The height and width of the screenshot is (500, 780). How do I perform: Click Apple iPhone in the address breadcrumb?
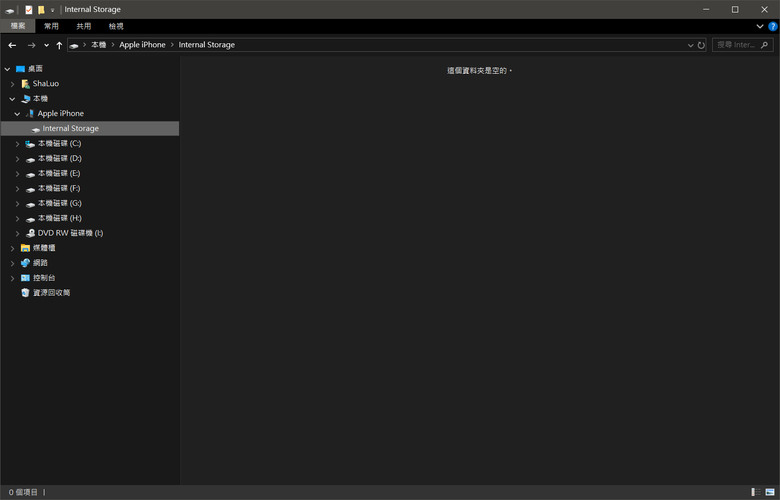(x=142, y=45)
